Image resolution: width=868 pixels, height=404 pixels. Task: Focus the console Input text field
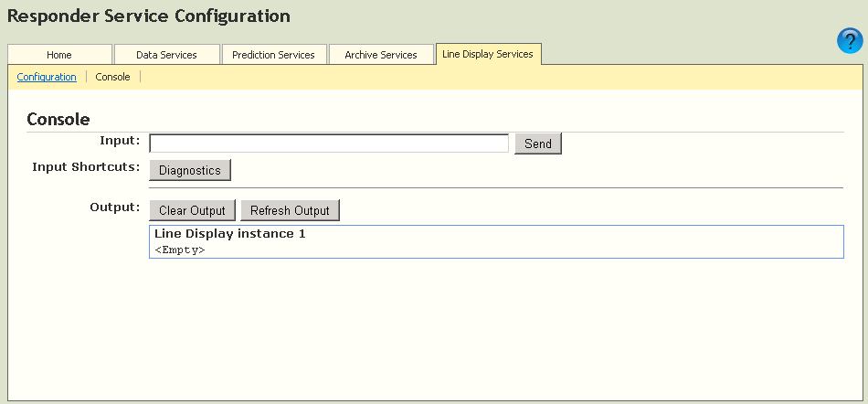click(x=329, y=144)
